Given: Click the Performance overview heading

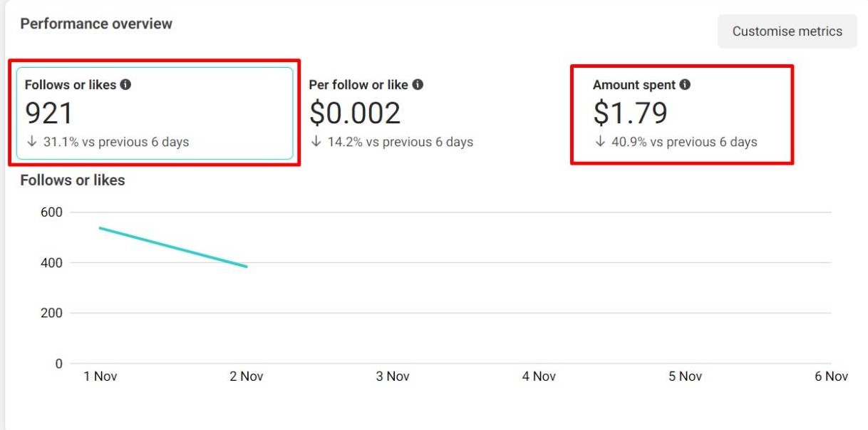Looking at the screenshot, I should pos(96,24).
